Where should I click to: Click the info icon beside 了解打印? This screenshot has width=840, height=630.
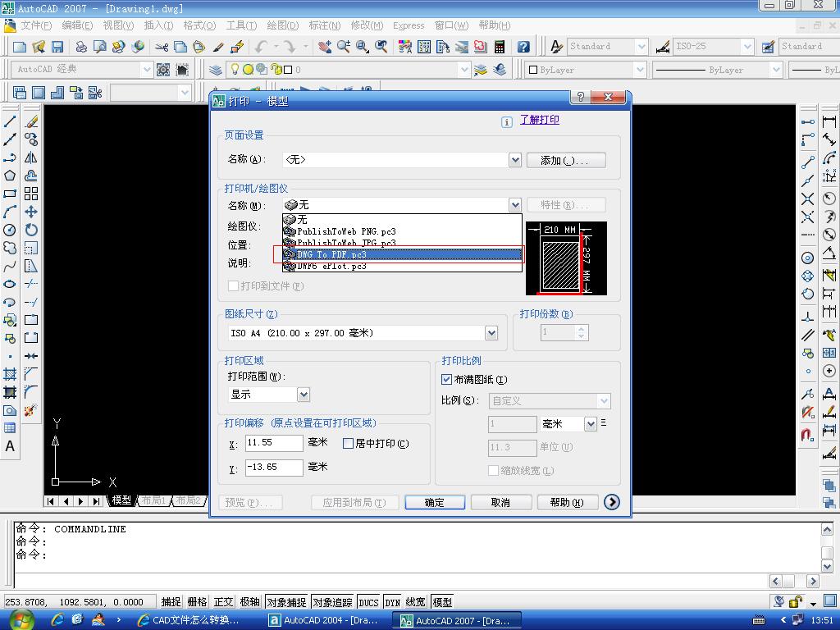point(507,121)
